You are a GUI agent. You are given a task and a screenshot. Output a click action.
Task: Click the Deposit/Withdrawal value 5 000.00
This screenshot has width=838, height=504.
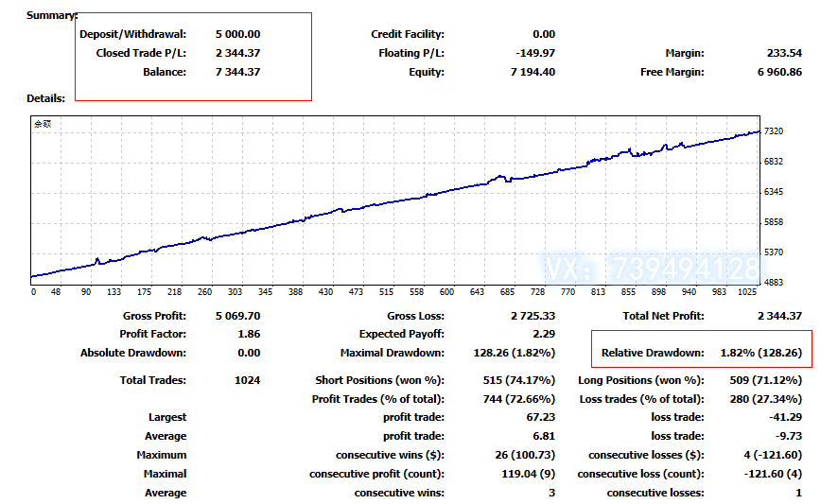click(237, 34)
